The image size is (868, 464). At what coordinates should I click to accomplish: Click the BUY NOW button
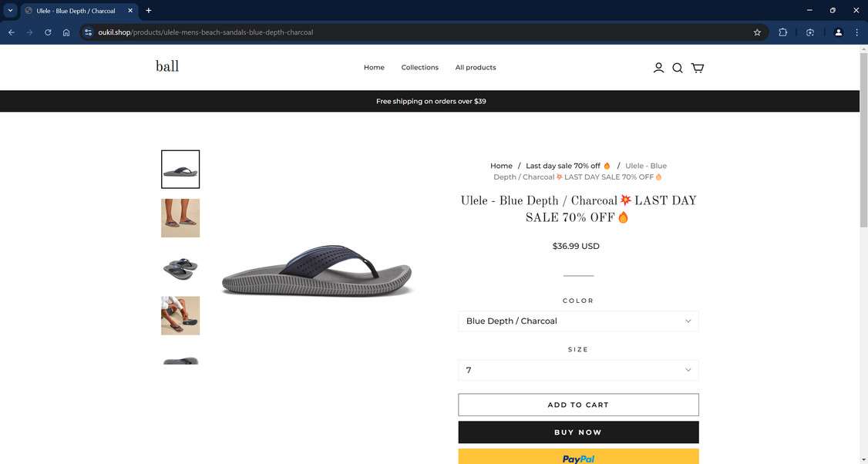577,432
